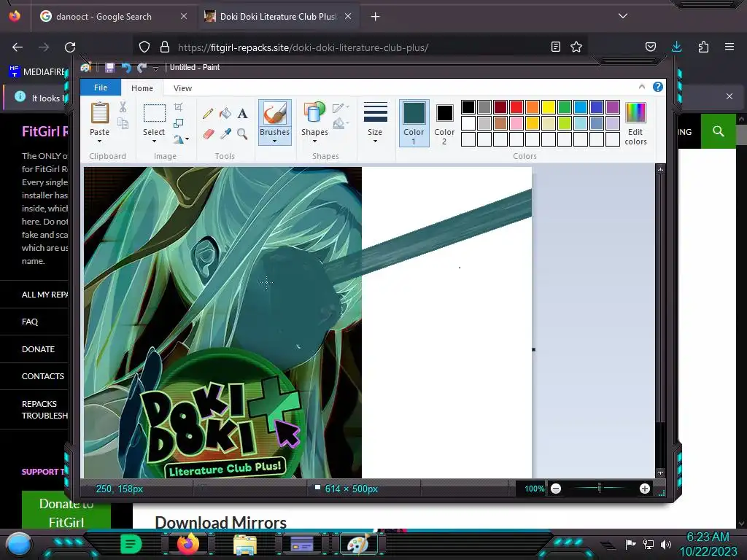The height and width of the screenshot is (560, 747).
Task: Switch to Doki Doki Literature Club Plus tab
Action: pyautogui.click(x=278, y=16)
